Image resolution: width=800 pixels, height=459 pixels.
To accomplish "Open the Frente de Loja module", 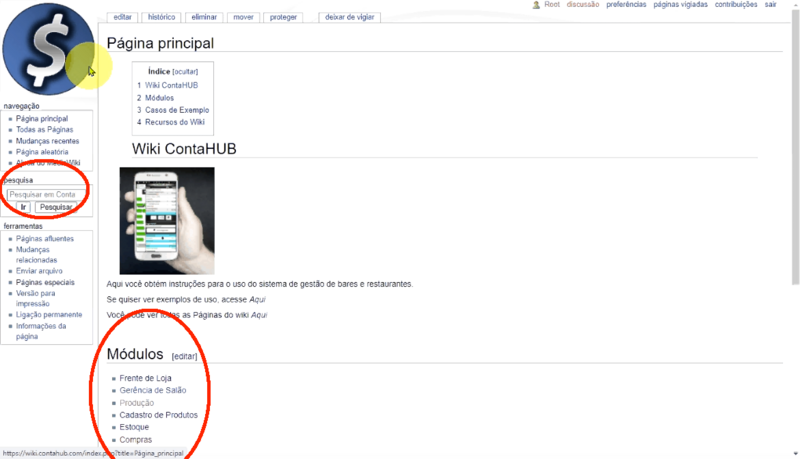I will tap(145, 378).
